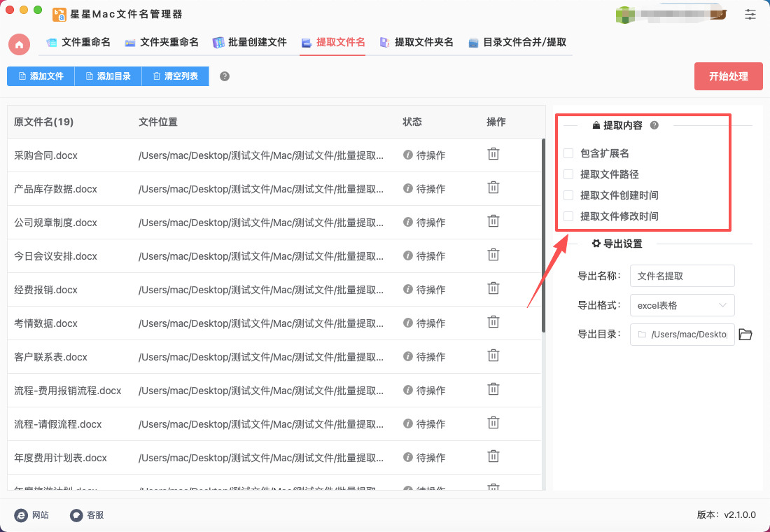The width and height of the screenshot is (770, 532).
Task: Select the 流程-请假流程.docx file name
Action: click(58, 424)
